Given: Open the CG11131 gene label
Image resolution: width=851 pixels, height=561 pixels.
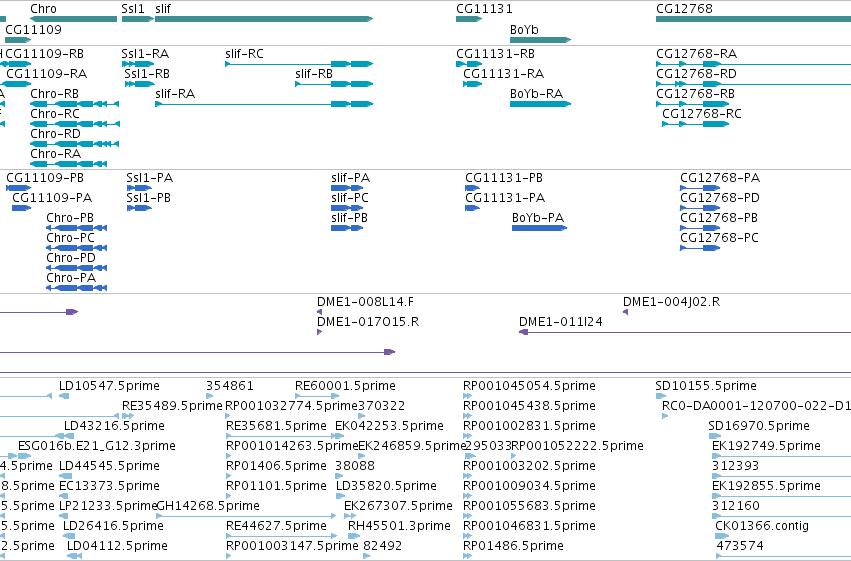Looking at the screenshot, I should [x=484, y=9].
